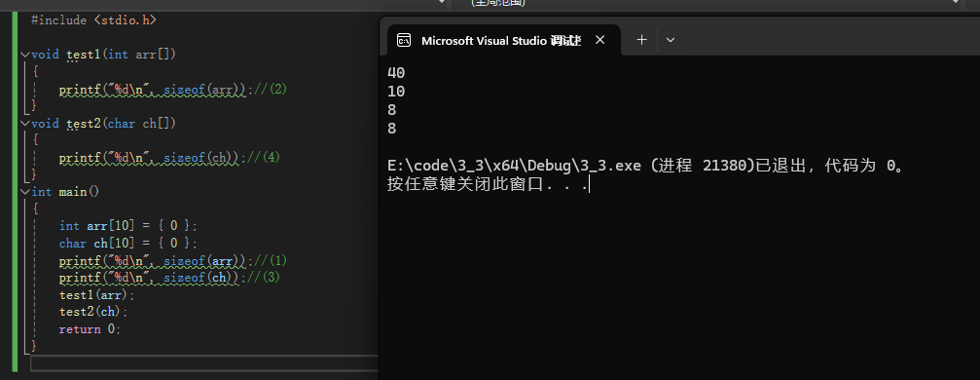Click the printf line commented //(3)

coord(169,278)
